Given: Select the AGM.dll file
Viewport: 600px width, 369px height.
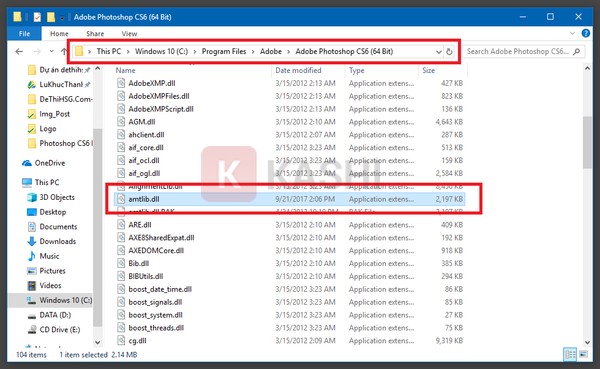Looking at the screenshot, I should point(142,122).
